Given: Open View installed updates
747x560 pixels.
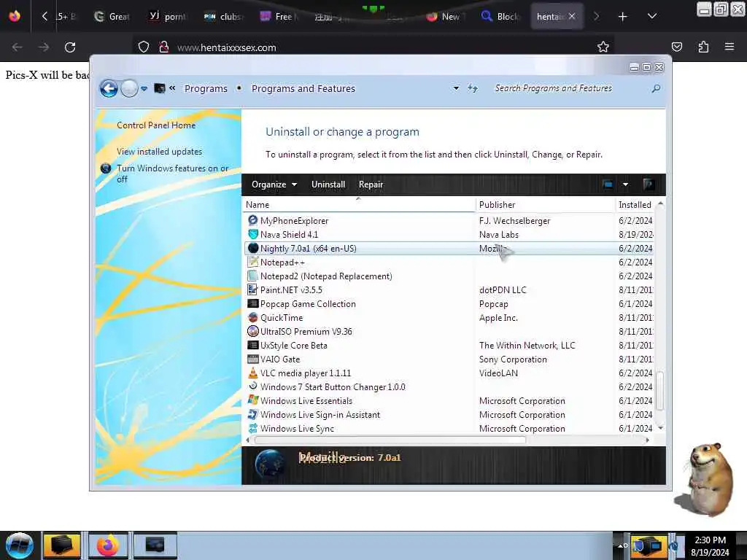Looking at the screenshot, I should [x=159, y=152].
